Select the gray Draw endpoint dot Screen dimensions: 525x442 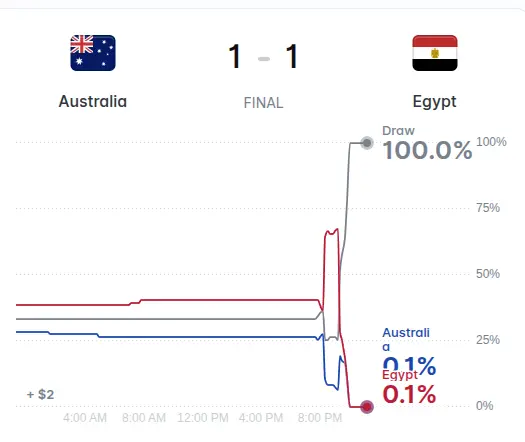point(367,143)
